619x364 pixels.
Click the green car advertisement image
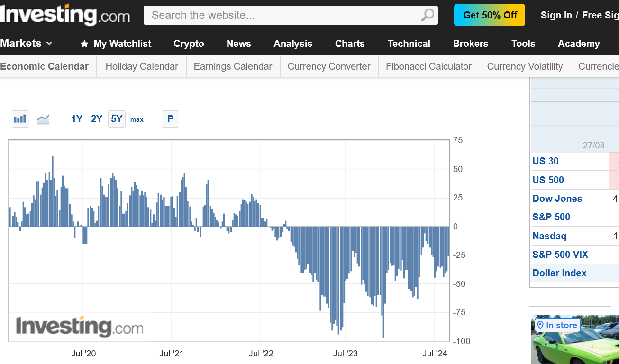[575, 339]
